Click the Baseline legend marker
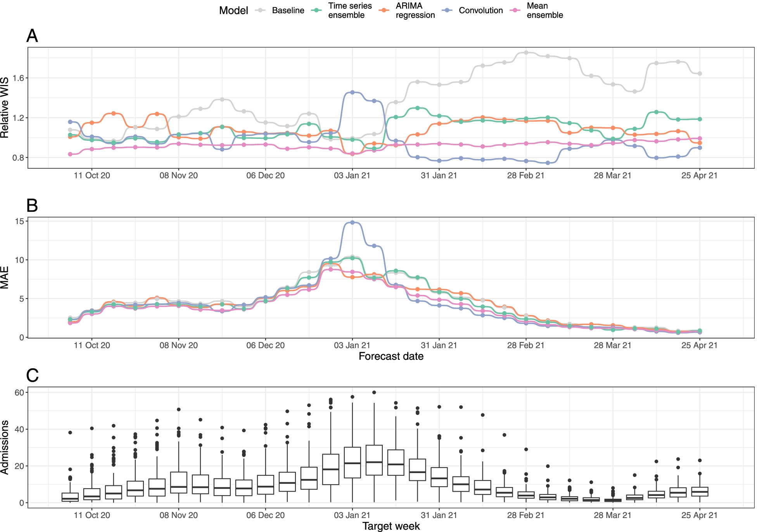 261,10
